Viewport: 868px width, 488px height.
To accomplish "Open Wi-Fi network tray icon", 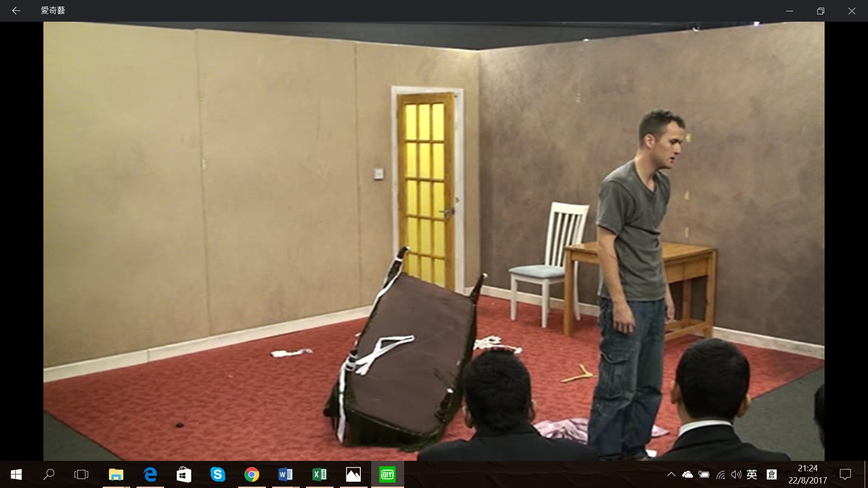I will coord(721,474).
